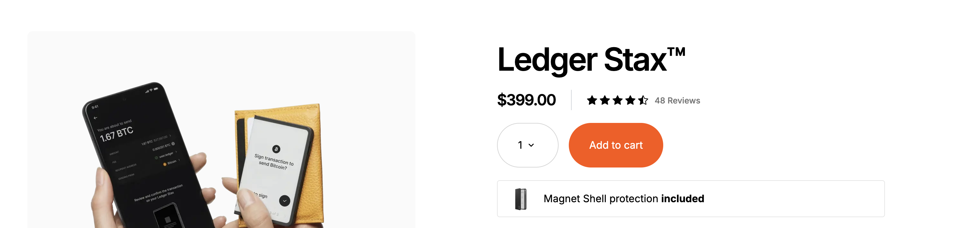Click the third rating star
The width and height of the screenshot is (980, 228).
tap(618, 100)
